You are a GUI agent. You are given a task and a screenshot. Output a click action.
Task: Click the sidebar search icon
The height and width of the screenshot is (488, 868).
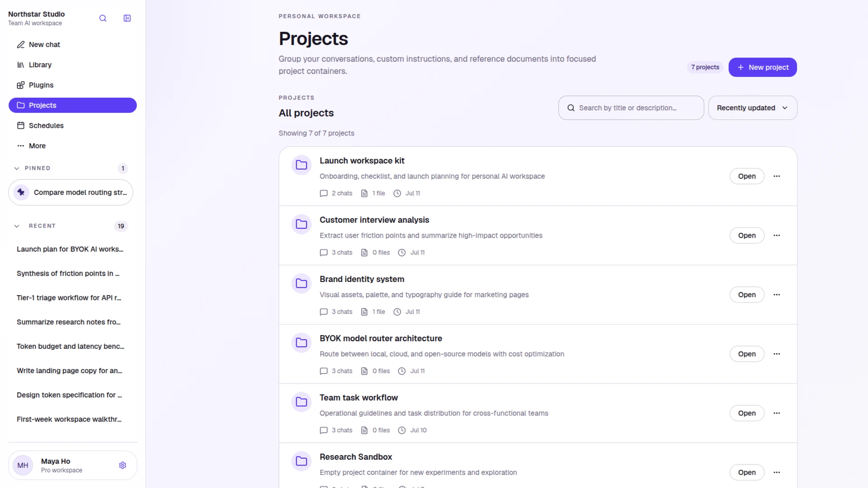coord(103,19)
